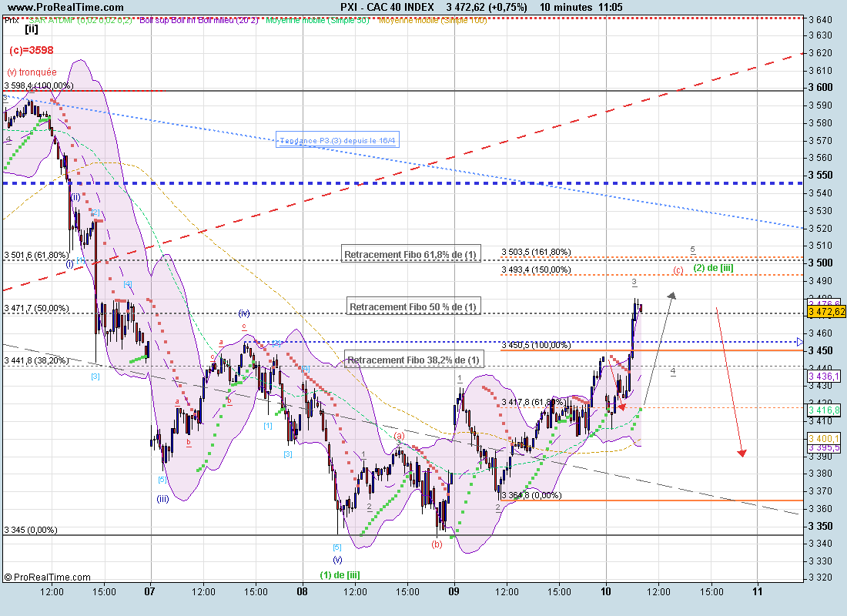Select the 3 503,5 (161,80%) extension label
Image resolution: width=847 pixels, height=616 pixels.
[536, 252]
